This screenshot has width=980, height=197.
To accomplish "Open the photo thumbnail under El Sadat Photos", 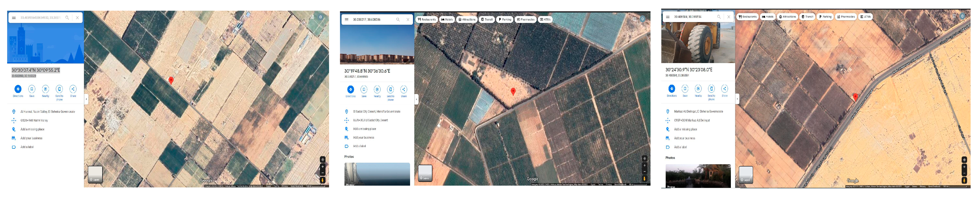I will click(377, 174).
